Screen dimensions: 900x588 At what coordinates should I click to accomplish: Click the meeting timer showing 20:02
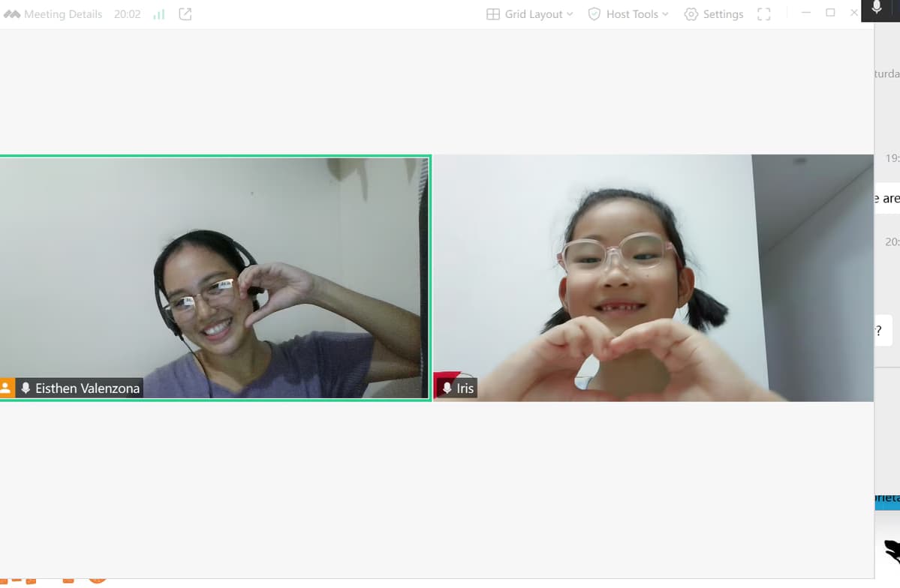127,13
